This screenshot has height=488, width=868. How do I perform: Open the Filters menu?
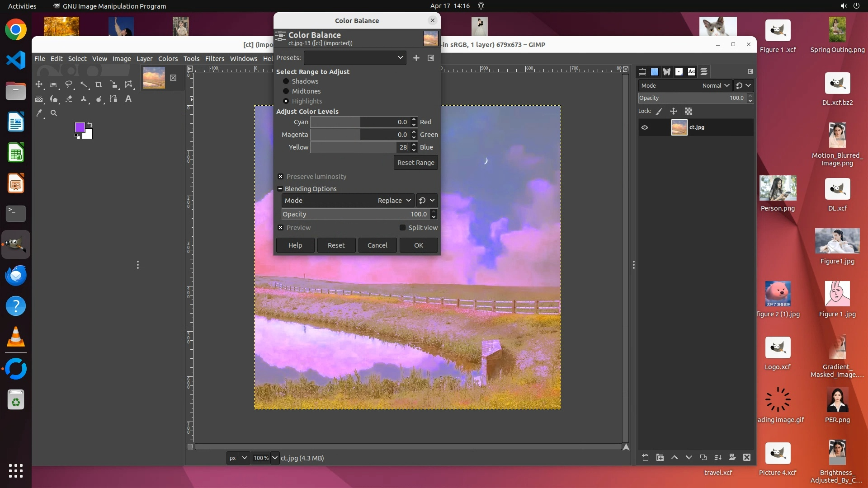(214, 59)
